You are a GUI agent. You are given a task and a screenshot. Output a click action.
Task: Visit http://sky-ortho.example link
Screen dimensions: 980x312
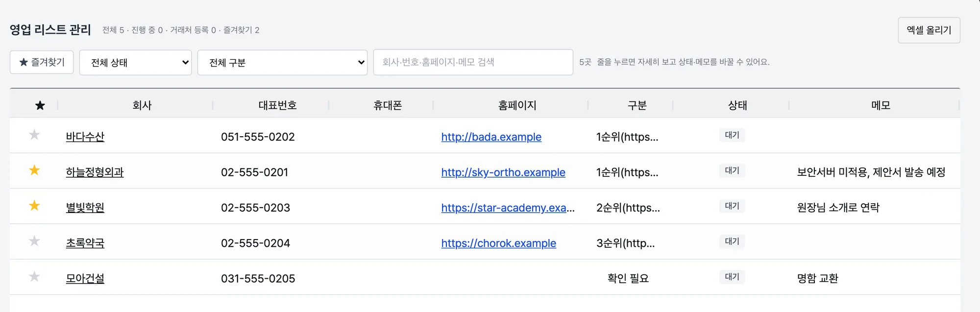[x=503, y=172]
